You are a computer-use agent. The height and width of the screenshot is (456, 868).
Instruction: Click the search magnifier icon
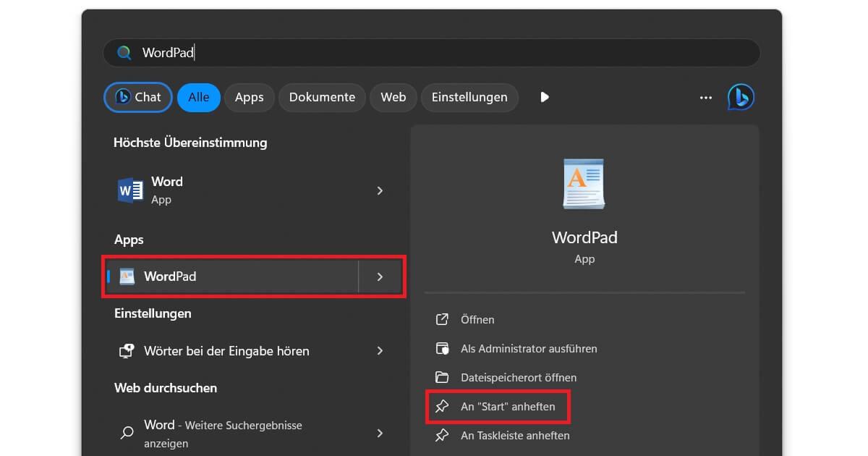[123, 52]
